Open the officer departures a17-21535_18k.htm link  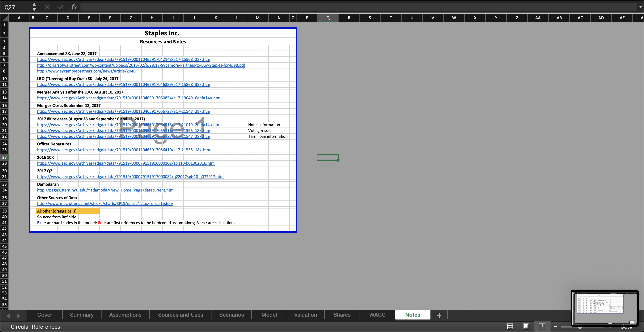(123, 150)
